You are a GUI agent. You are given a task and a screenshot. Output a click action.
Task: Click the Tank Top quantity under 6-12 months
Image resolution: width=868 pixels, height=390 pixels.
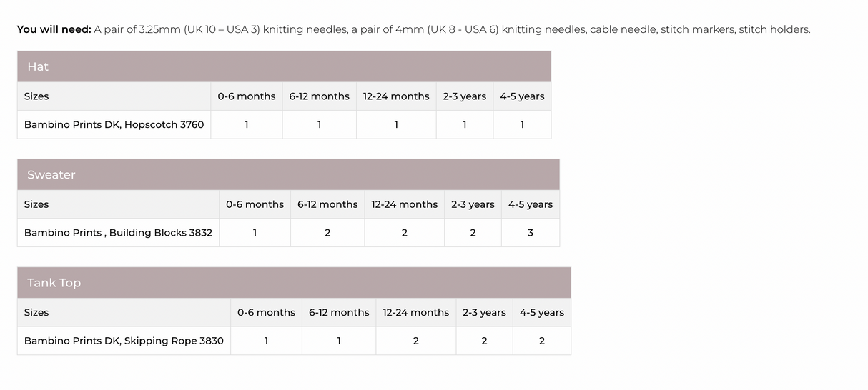click(339, 341)
